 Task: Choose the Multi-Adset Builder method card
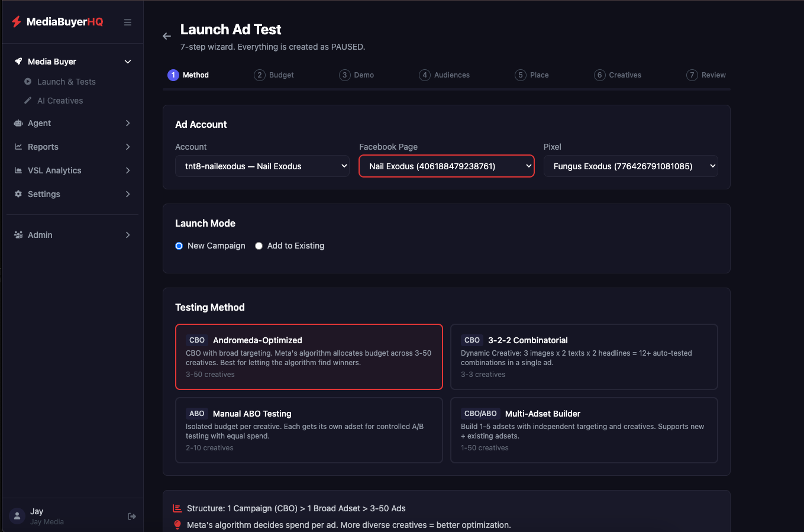click(x=584, y=430)
